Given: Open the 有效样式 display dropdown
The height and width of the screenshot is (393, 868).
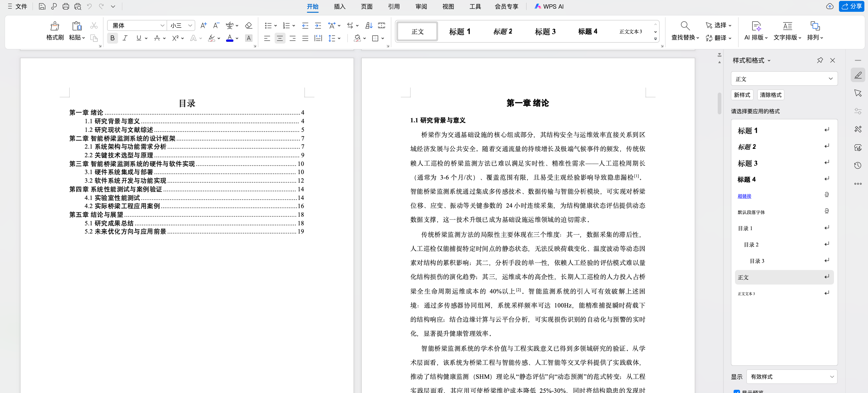Looking at the screenshot, I should 792,376.
